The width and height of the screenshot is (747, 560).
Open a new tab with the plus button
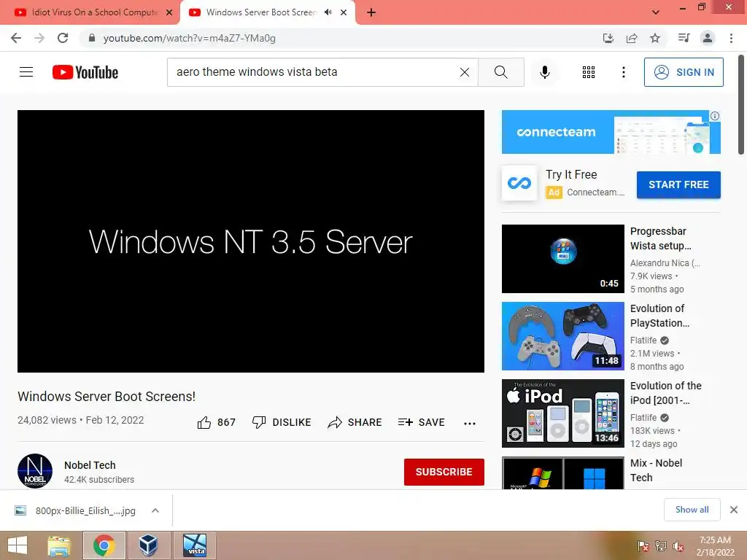coord(371,12)
